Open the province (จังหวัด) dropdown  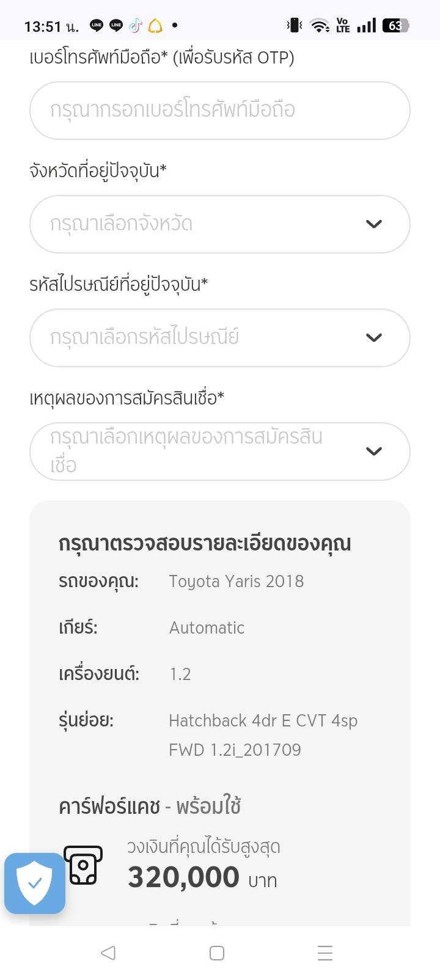pos(208,224)
